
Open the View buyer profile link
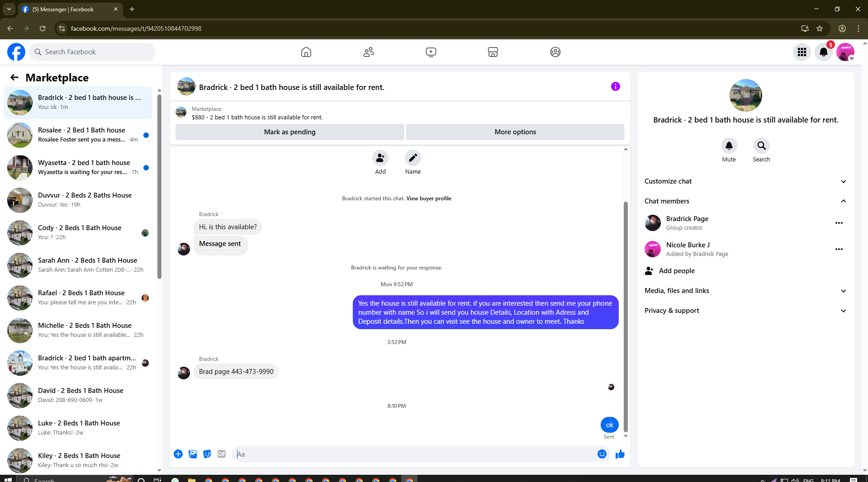428,198
